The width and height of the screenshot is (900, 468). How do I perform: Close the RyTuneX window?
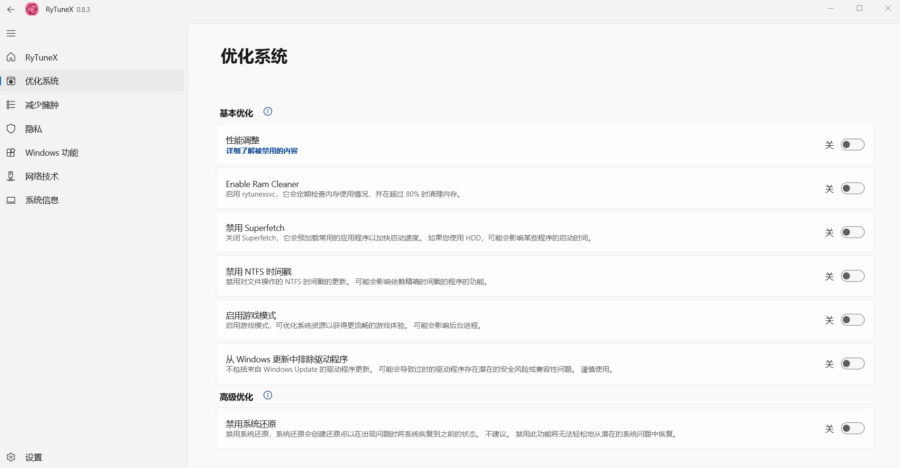pyautogui.click(x=887, y=9)
